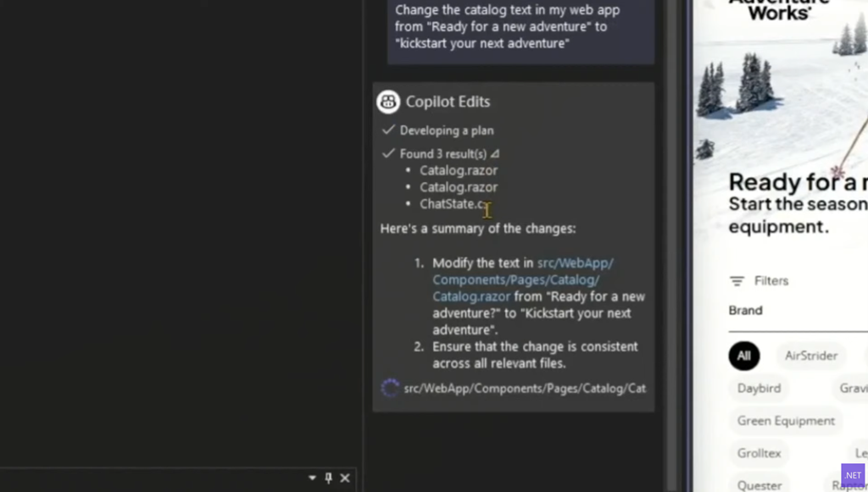Open the first Catalog.razor search result
This screenshot has width=868, height=492.
coord(459,170)
